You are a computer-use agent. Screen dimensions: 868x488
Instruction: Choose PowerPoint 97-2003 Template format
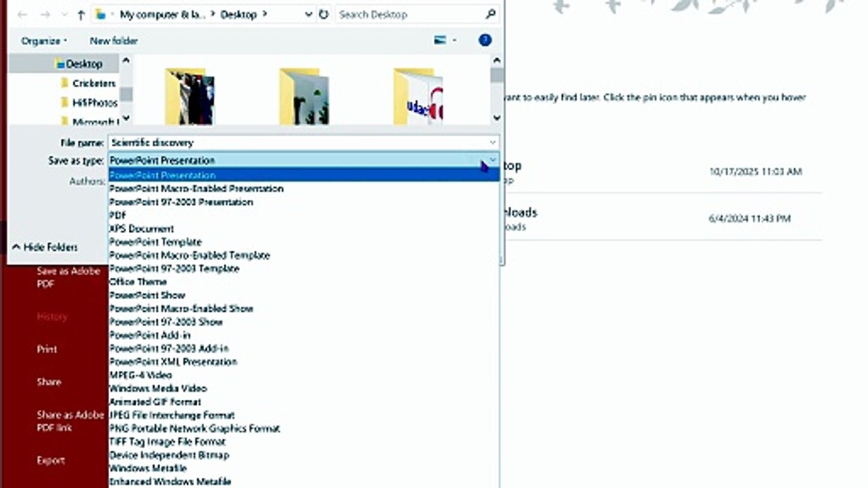304,268
